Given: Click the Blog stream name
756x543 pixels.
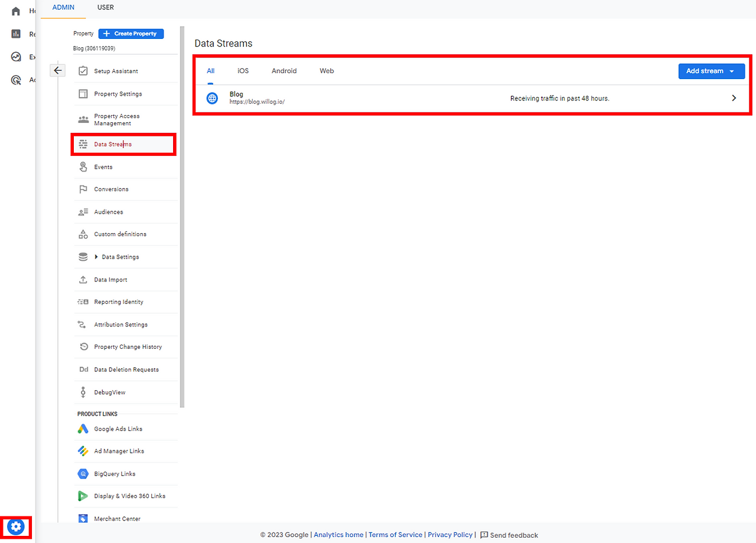Looking at the screenshot, I should (x=236, y=94).
